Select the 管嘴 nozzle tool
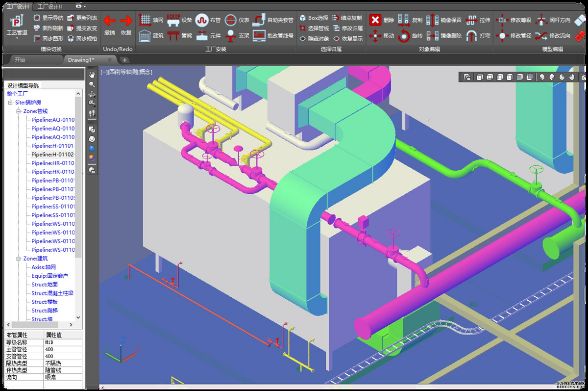The width and height of the screenshot is (588, 391). 179,35
